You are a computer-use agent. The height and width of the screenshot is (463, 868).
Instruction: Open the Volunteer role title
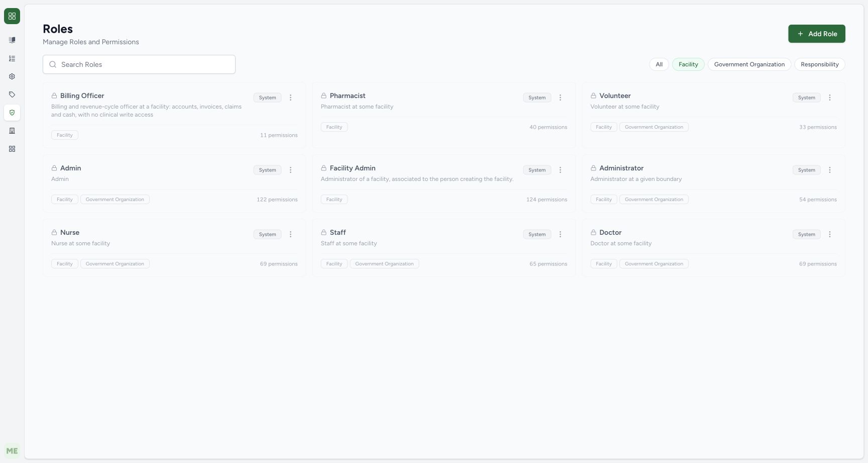(x=615, y=96)
